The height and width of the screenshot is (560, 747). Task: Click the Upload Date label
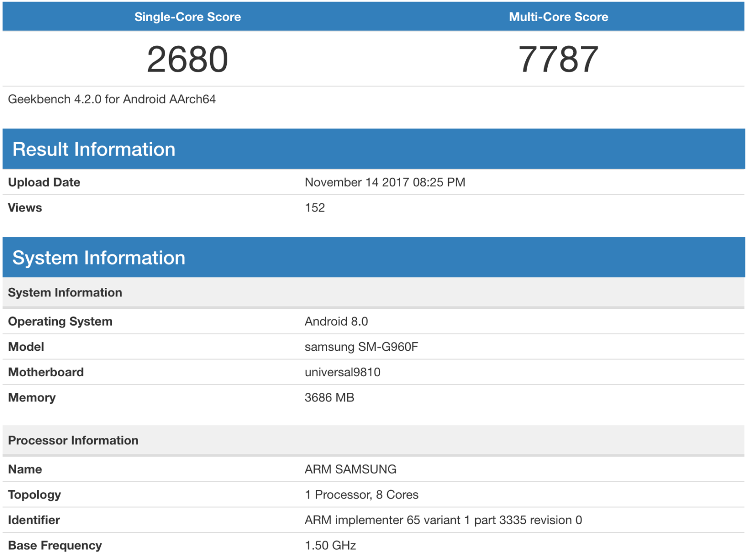pyautogui.click(x=44, y=182)
